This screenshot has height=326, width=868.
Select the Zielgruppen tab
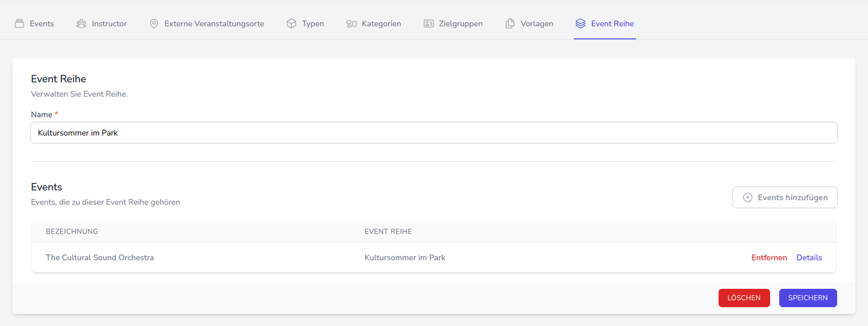click(460, 24)
